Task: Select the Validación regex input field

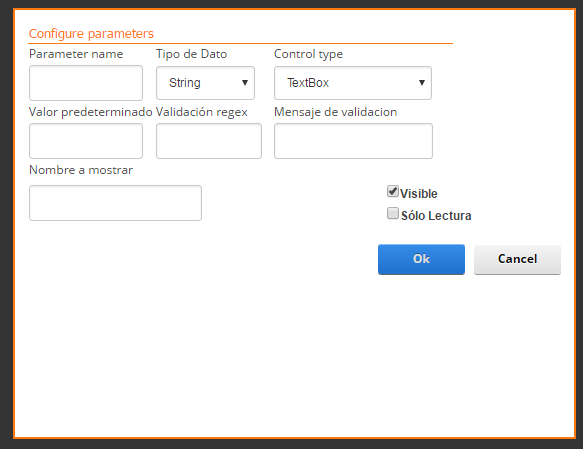Action: point(209,141)
